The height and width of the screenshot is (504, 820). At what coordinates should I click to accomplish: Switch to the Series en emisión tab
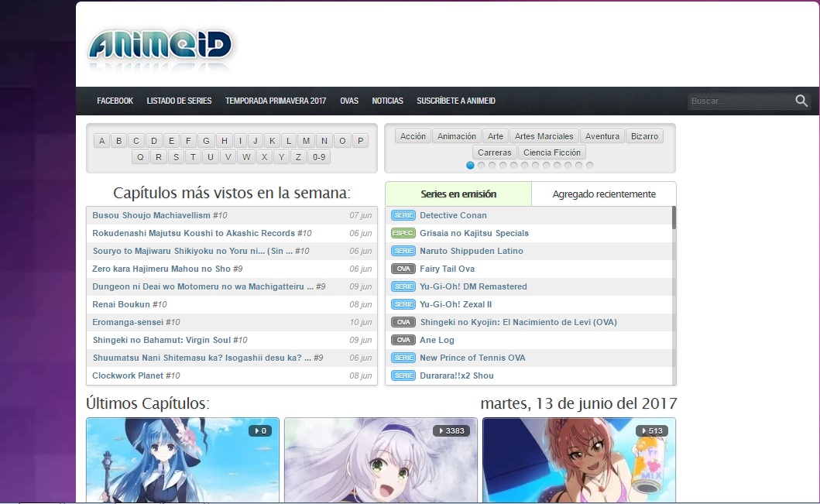(x=458, y=194)
